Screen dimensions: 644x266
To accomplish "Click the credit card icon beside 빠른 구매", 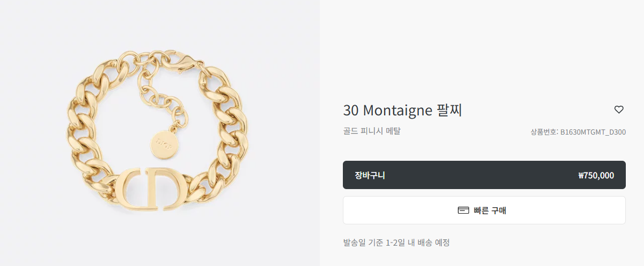I will pyautogui.click(x=463, y=210).
